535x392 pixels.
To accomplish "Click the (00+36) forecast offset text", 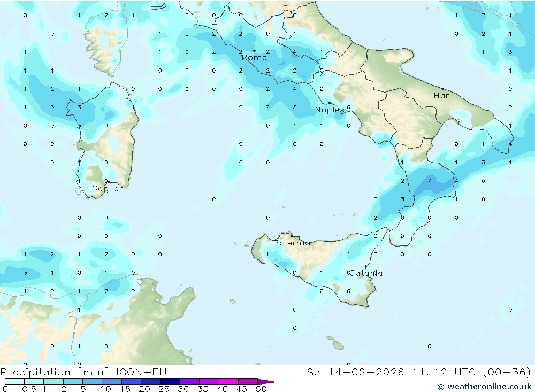I will tap(507, 372).
